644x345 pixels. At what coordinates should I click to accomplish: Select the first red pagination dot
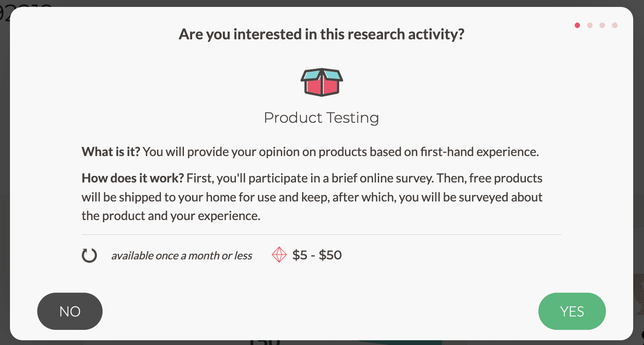click(x=577, y=25)
